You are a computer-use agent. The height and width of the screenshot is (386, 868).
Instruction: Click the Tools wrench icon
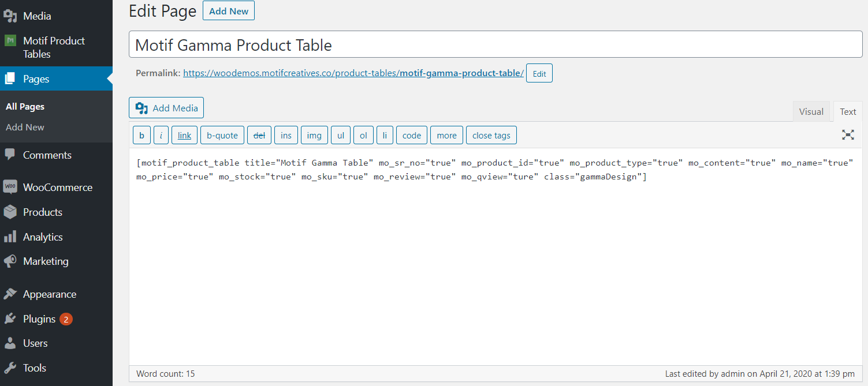tap(10, 368)
